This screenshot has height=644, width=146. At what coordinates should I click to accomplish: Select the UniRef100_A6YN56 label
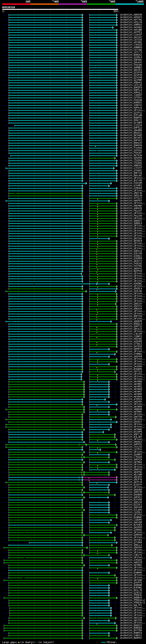coord(131,382)
